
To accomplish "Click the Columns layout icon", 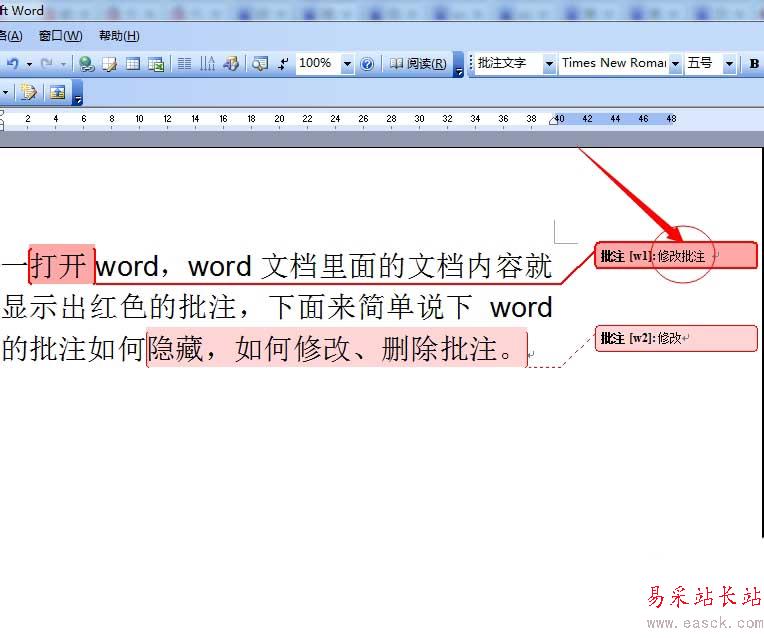I will (184, 64).
